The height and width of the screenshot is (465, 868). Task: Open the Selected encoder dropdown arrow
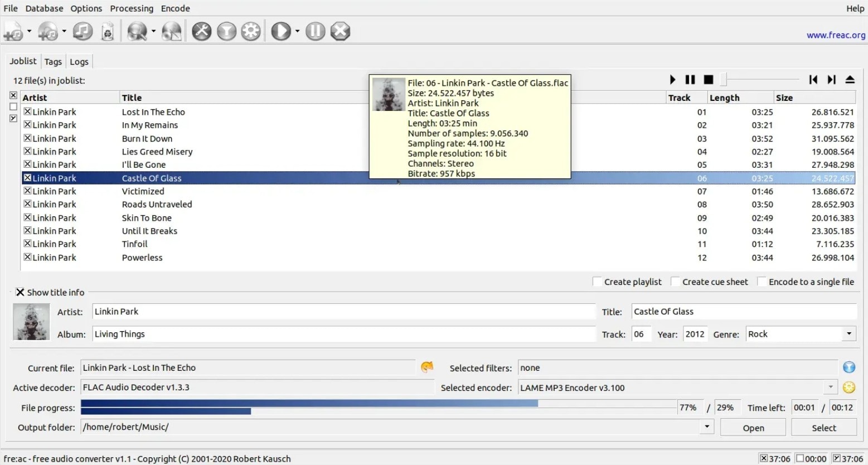pos(831,387)
